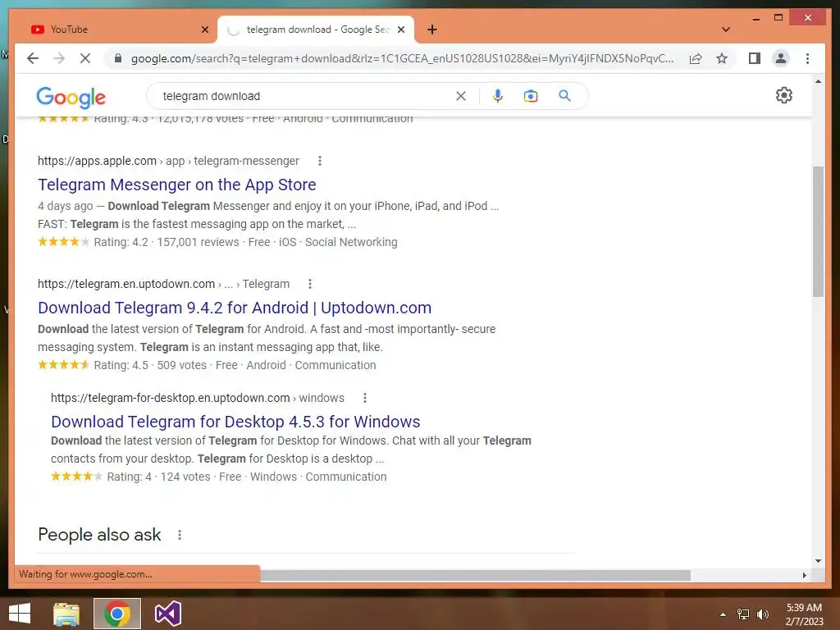Open Google quick settings gear
840x630 pixels.
click(783, 95)
